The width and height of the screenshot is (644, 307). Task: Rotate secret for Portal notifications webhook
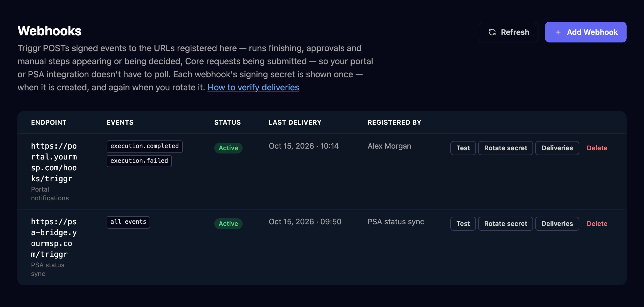[x=506, y=148]
